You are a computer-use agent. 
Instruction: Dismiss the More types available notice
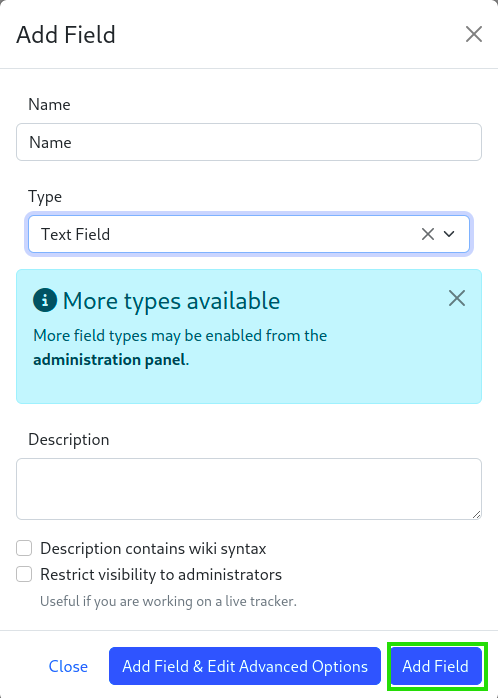tap(457, 298)
